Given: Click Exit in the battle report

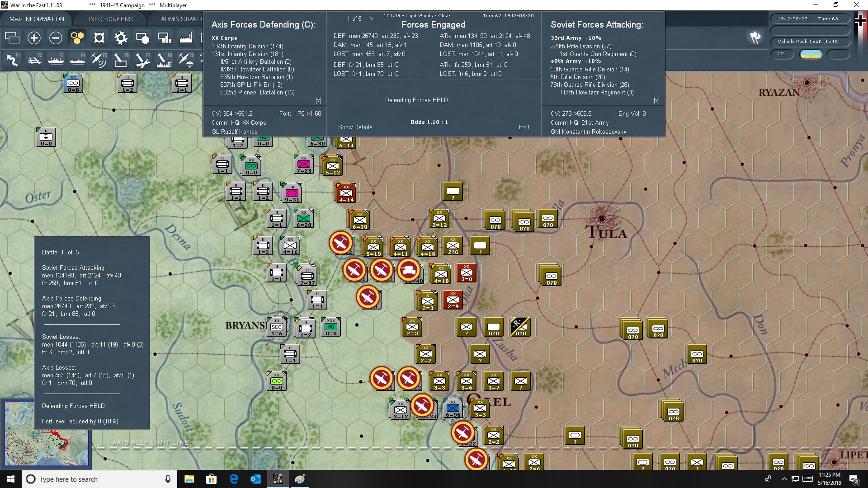Looking at the screenshot, I should pyautogui.click(x=524, y=127).
